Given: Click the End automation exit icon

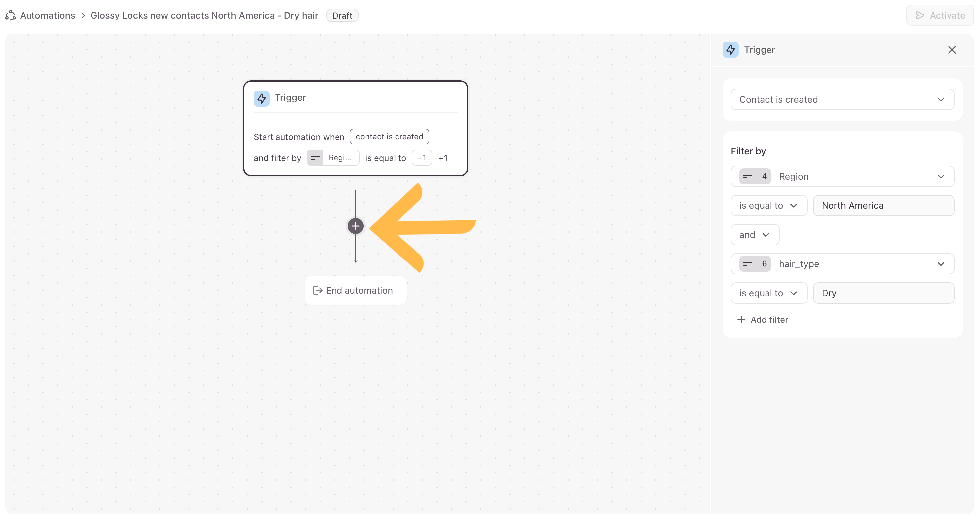Looking at the screenshot, I should (x=317, y=291).
